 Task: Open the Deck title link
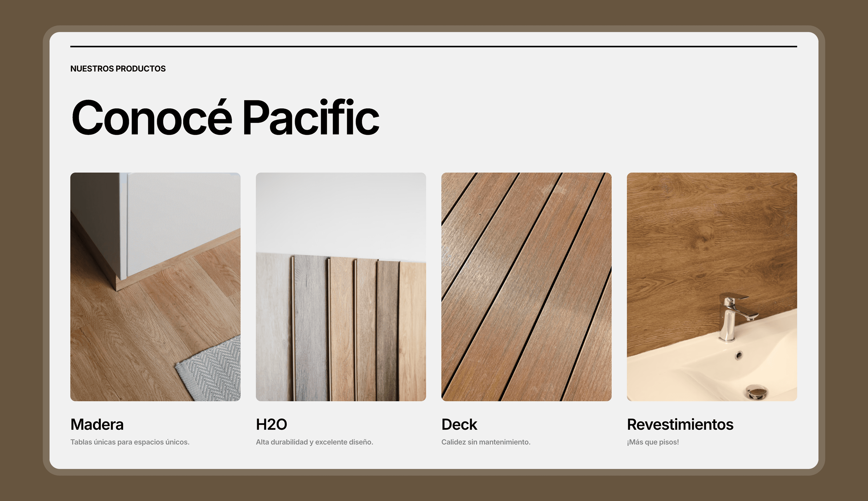click(x=459, y=424)
